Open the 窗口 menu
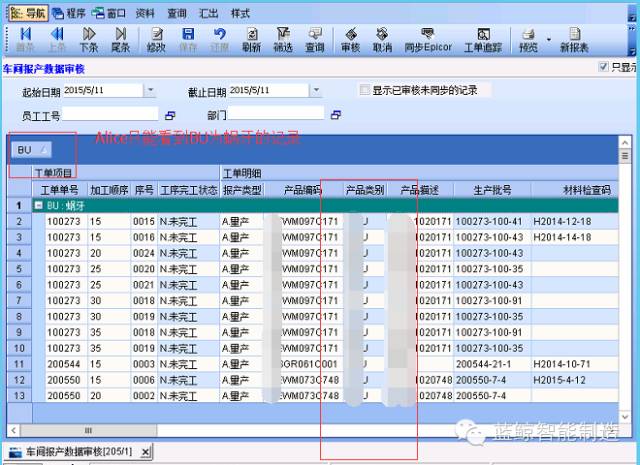 click(109, 13)
